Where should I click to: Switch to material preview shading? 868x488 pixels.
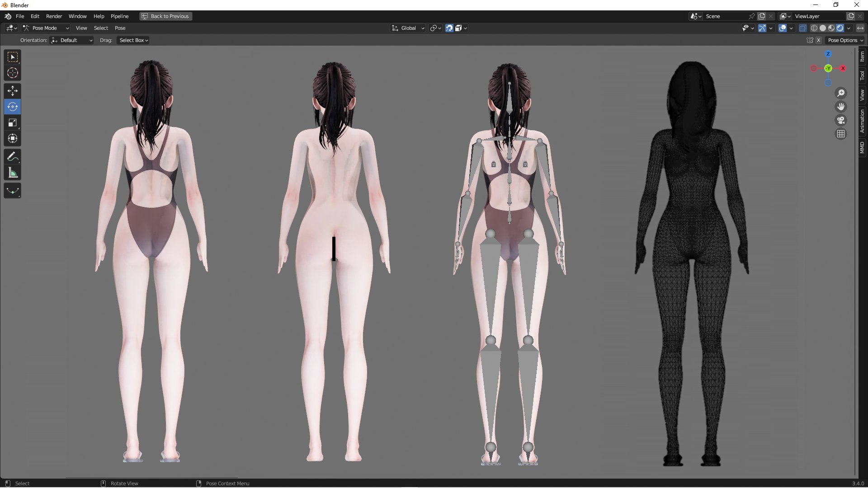[x=831, y=28]
